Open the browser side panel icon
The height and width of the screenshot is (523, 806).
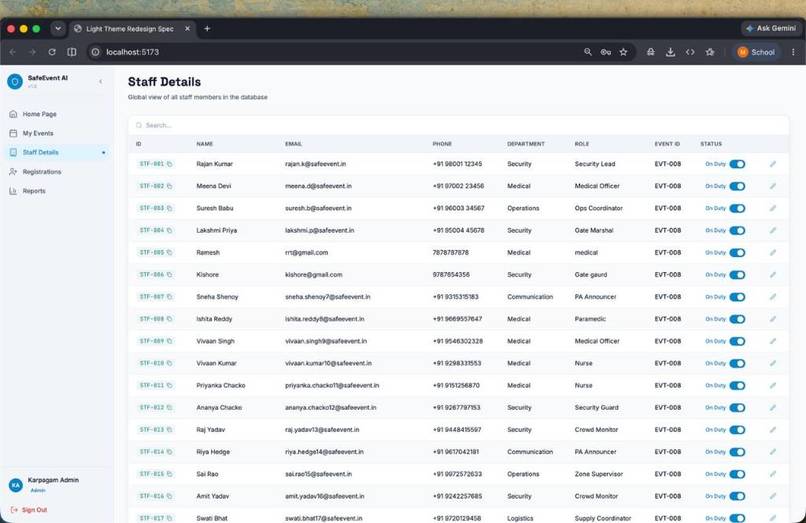click(72, 52)
